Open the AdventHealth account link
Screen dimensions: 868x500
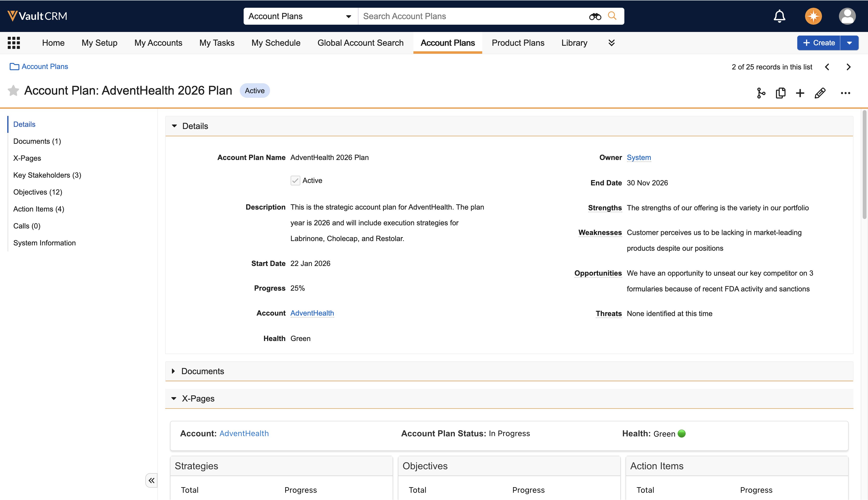[x=312, y=313]
